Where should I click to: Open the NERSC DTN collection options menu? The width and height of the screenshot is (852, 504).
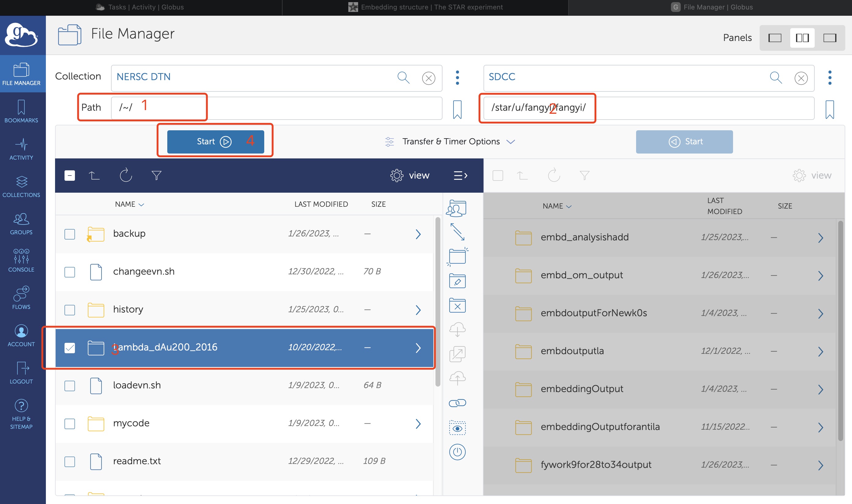tap(457, 78)
